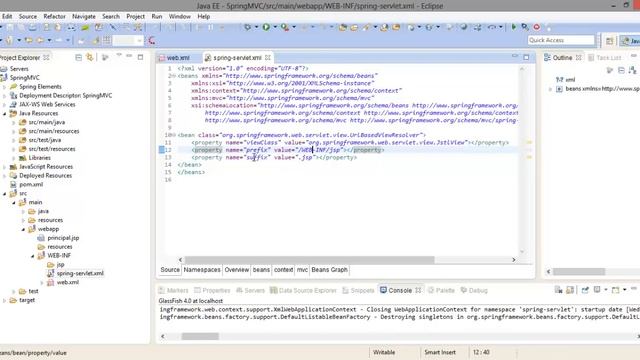Open the Window menu
Screen dimensions: 640x360
pyautogui.click(x=180, y=16)
